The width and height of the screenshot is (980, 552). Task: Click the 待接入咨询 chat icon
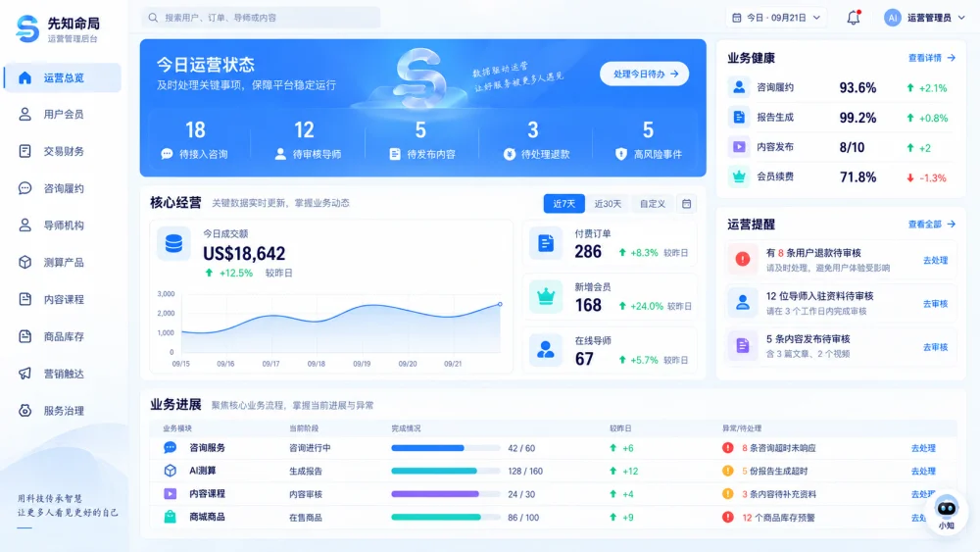[x=167, y=154]
